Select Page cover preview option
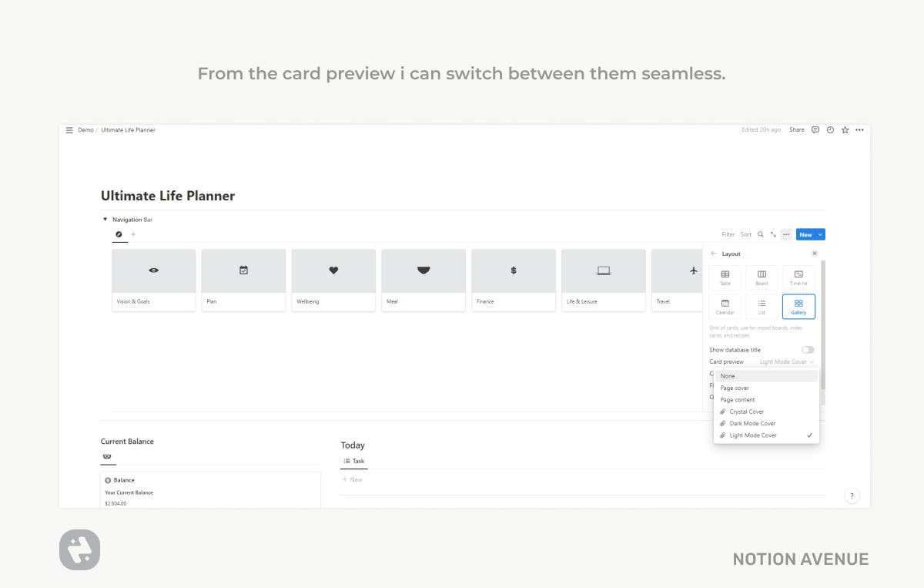 [735, 388]
